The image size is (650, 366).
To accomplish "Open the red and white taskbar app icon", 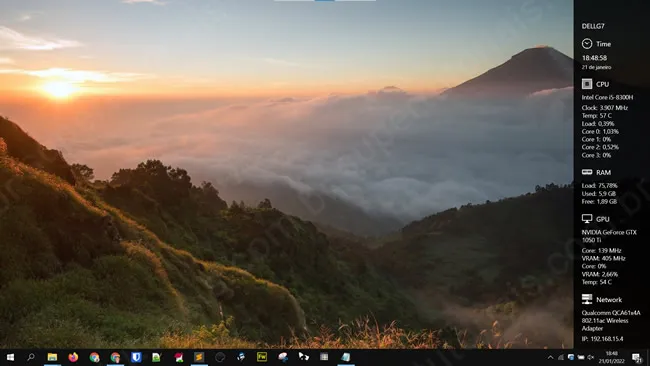I will point(178,357).
